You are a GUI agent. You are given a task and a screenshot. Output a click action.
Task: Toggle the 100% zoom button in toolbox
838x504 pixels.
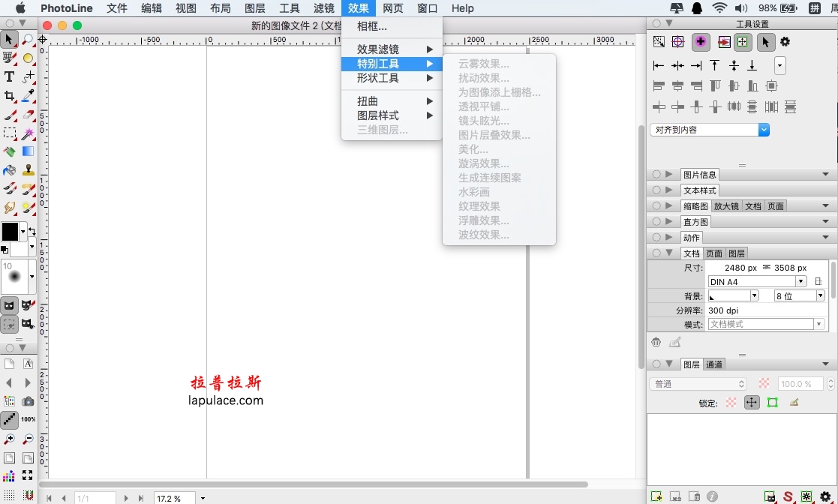point(28,419)
